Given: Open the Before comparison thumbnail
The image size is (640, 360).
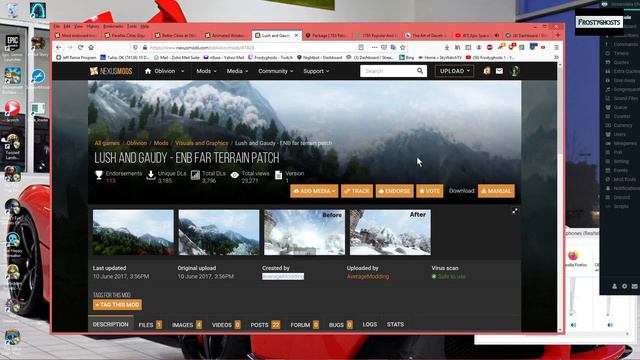Looking at the screenshot, I should click(x=304, y=232).
